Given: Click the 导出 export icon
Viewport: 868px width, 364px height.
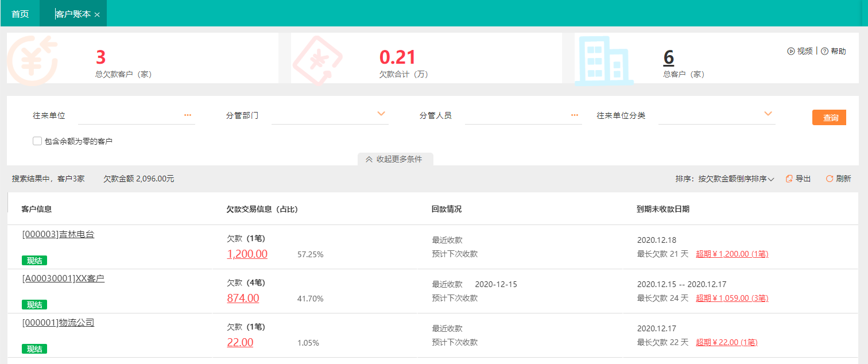Looking at the screenshot, I should (x=789, y=179).
